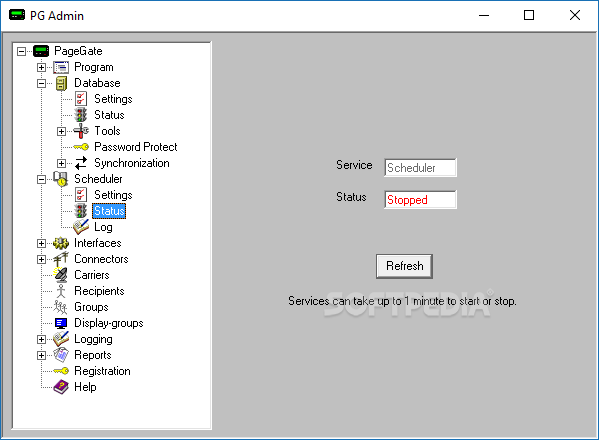Click the PG Admin title bar icon

coord(17,15)
